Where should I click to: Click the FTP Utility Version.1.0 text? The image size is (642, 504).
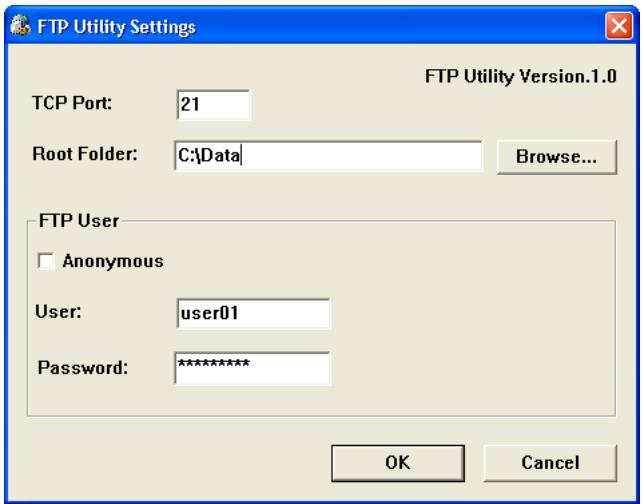(x=521, y=76)
